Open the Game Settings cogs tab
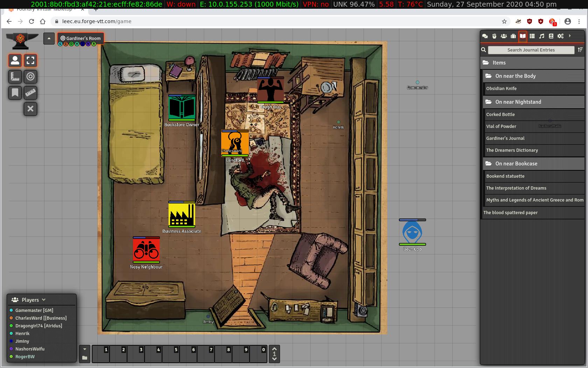 coord(560,36)
